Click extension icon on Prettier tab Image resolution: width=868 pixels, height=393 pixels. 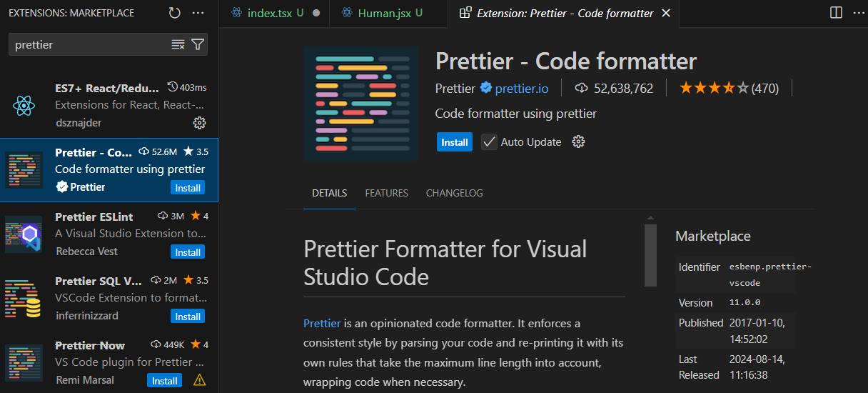[465, 13]
